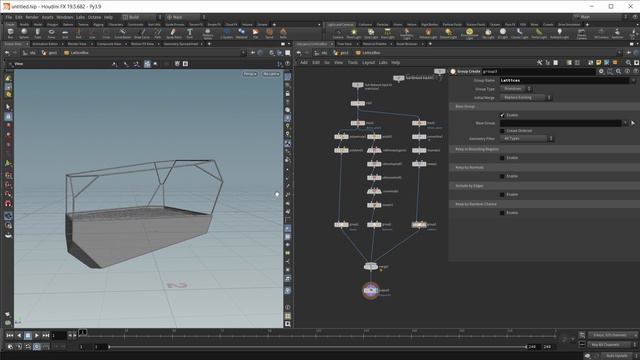Screen dimensions: 640x360
Task: Open the Lights and Cameras shelf tab
Action: (340, 24)
